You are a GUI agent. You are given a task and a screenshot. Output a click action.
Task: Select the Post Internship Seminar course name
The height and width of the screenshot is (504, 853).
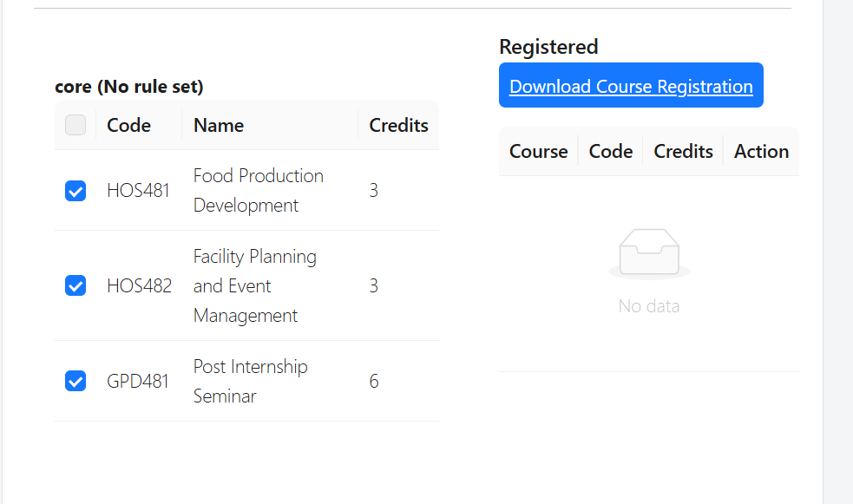tap(250, 381)
